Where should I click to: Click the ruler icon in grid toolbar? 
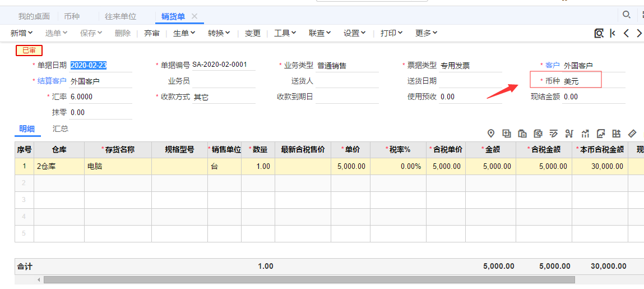(632, 134)
